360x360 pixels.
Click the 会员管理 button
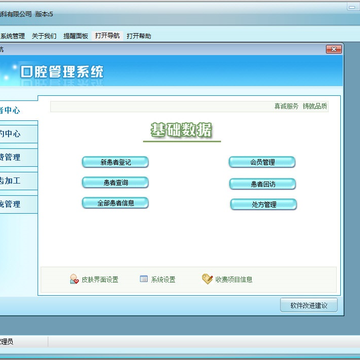[x=262, y=162]
